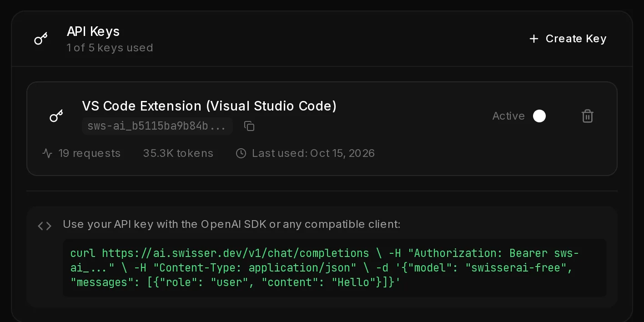
Task: Click Last used: Oct 15, 2026
Action: coord(313,153)
